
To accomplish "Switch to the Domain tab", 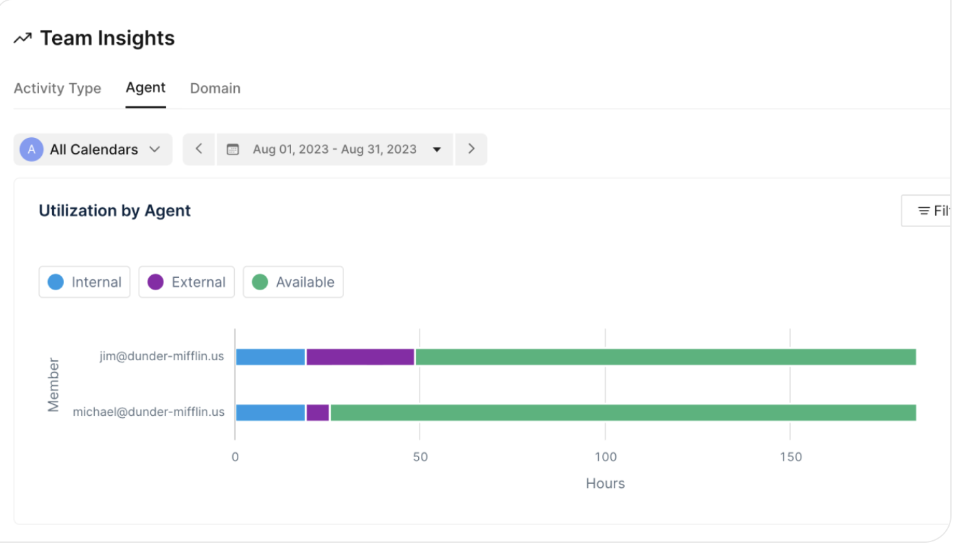I will [x=215, y=88].
